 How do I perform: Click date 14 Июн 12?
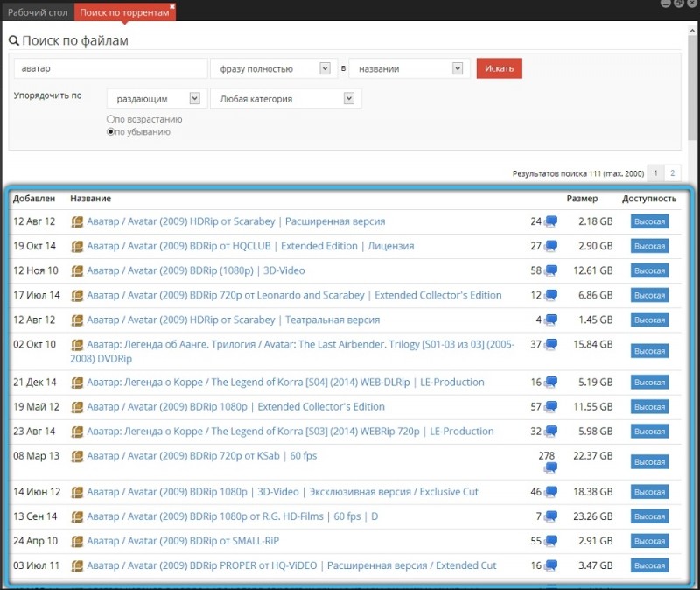37,492
